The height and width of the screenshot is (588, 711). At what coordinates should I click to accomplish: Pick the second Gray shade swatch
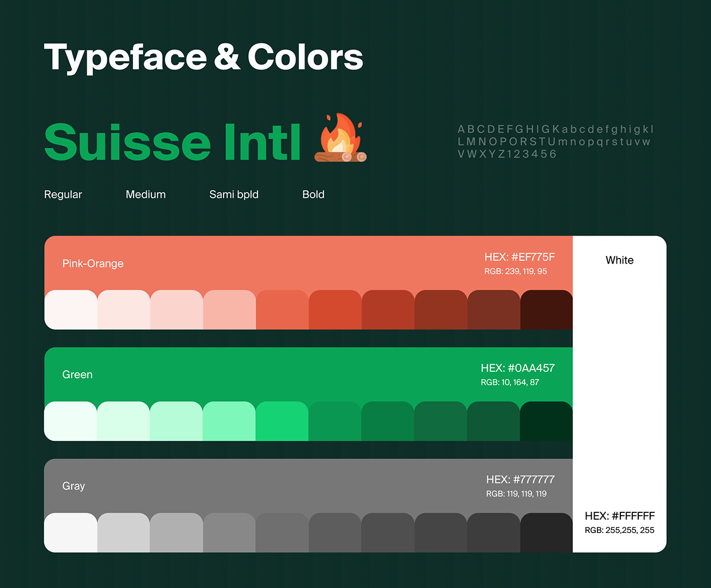point(124,532)
